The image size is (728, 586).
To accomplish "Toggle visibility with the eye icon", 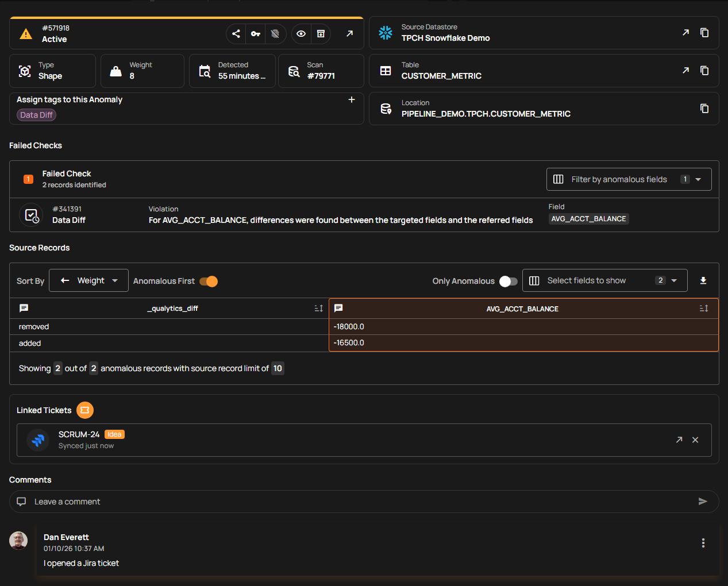I will (301, 33).
